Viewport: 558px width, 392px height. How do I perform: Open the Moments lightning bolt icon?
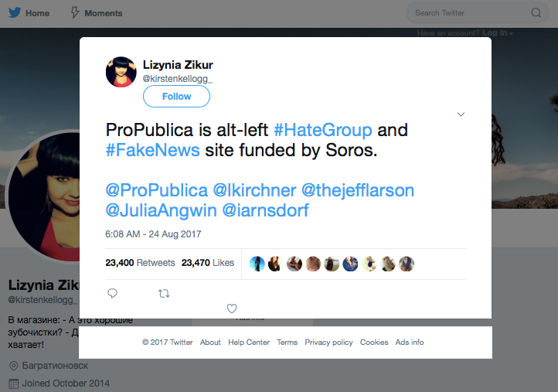75,13
